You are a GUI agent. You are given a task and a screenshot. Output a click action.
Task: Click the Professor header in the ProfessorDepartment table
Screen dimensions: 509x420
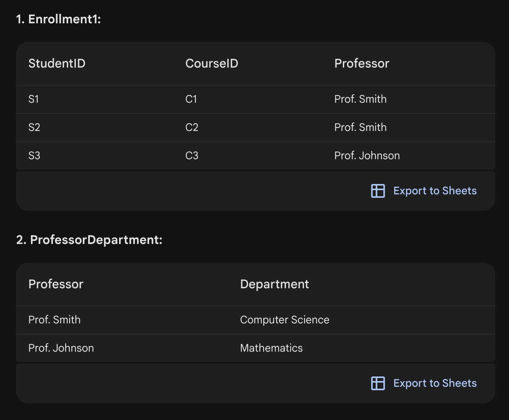pyautogui.click(x=56, y=284)
